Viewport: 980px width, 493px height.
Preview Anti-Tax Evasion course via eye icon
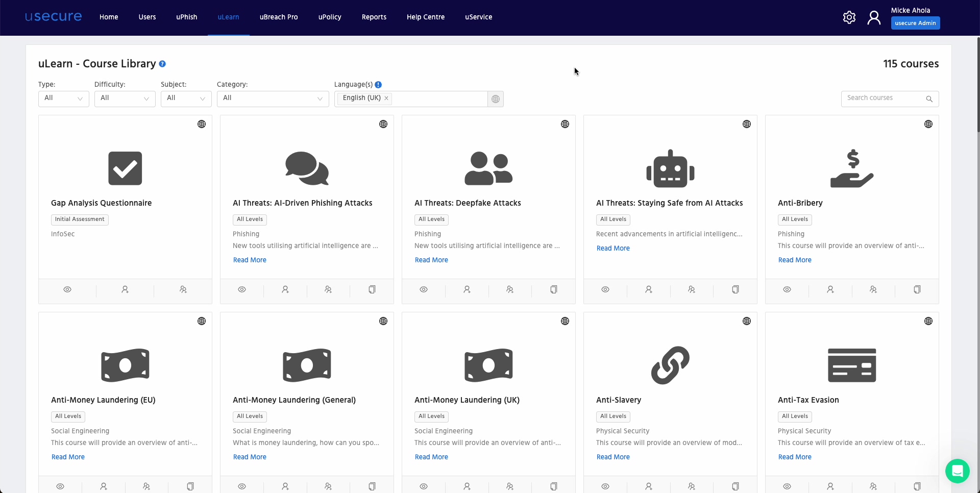click(787, 487)
